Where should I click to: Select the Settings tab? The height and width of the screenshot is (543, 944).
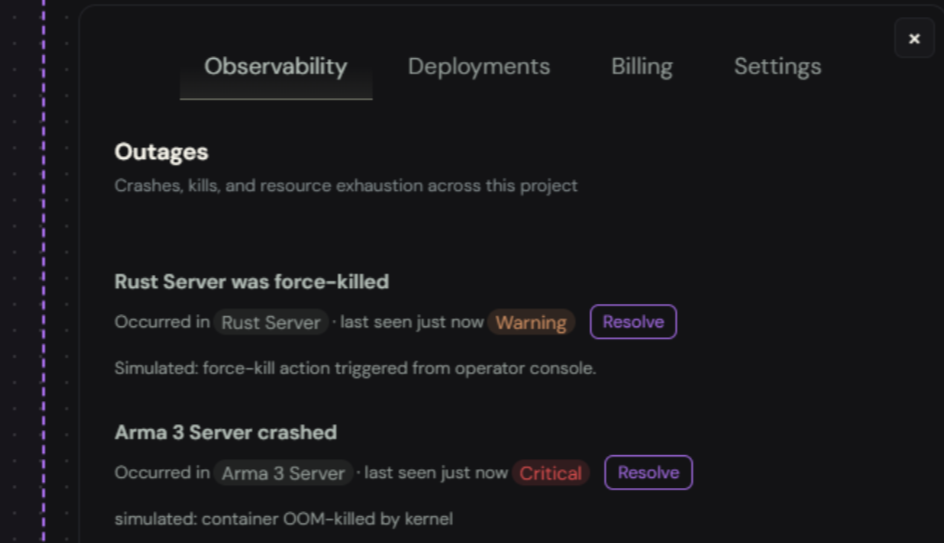pyautogui.click(x=777, y=67)
